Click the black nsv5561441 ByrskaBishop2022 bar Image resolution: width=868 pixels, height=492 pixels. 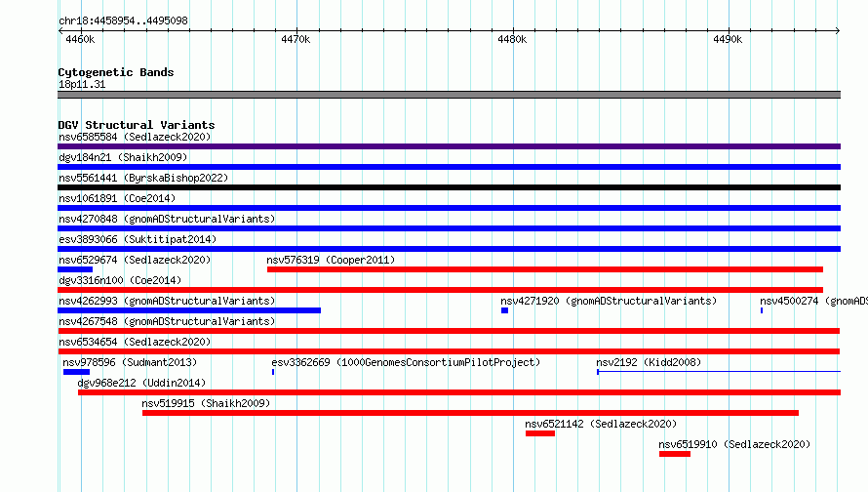point(449,187)
